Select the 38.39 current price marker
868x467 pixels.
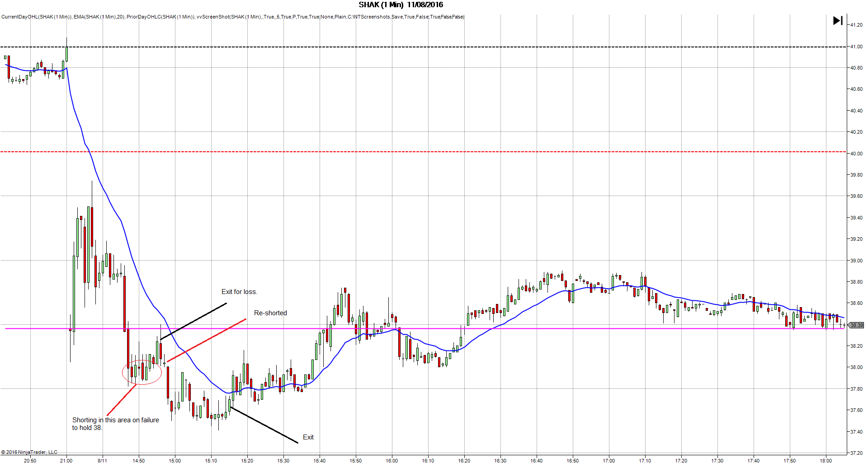click(856, 325)
